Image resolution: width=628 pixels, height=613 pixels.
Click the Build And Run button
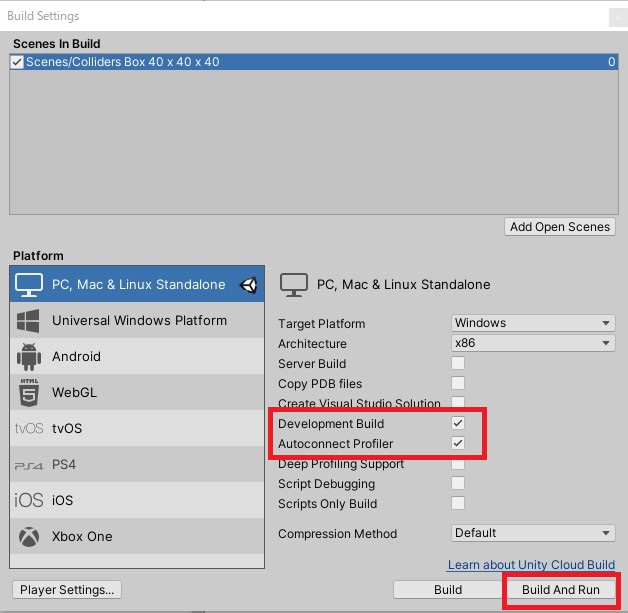click(561, 590)
